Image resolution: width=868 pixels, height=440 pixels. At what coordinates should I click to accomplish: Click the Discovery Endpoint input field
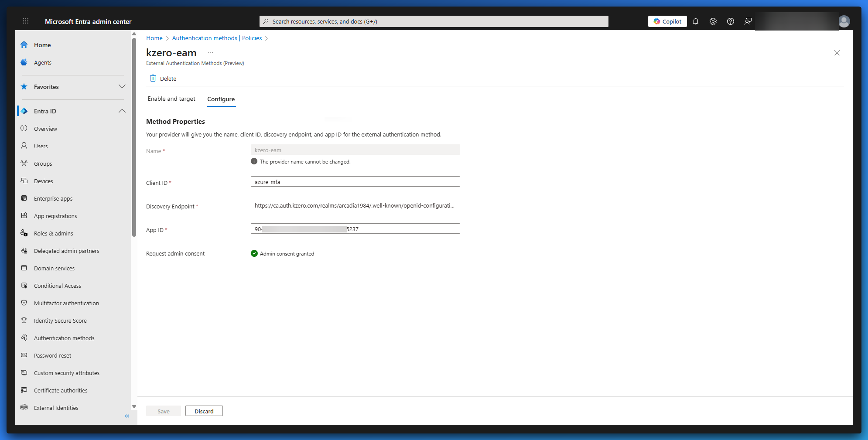(355, 205)
